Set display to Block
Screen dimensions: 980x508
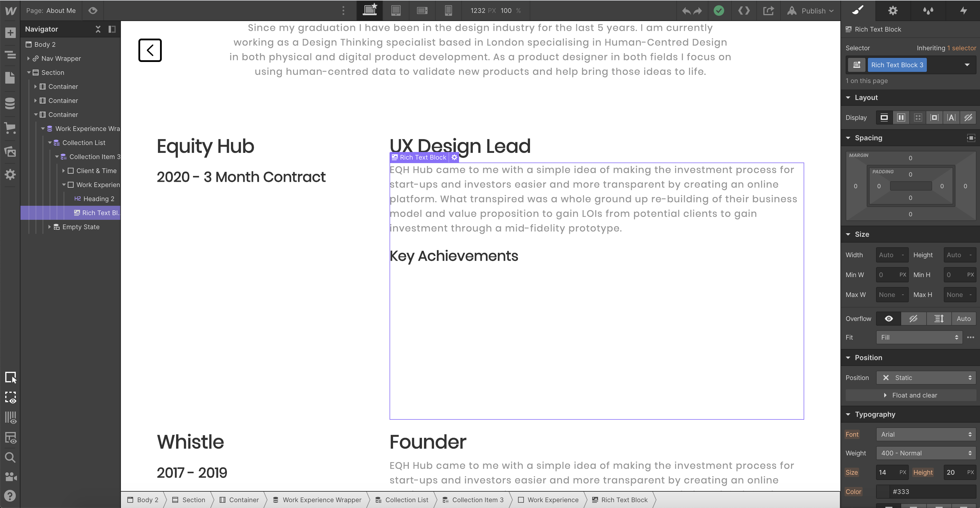pyautogui.click(x=884, y=118)
